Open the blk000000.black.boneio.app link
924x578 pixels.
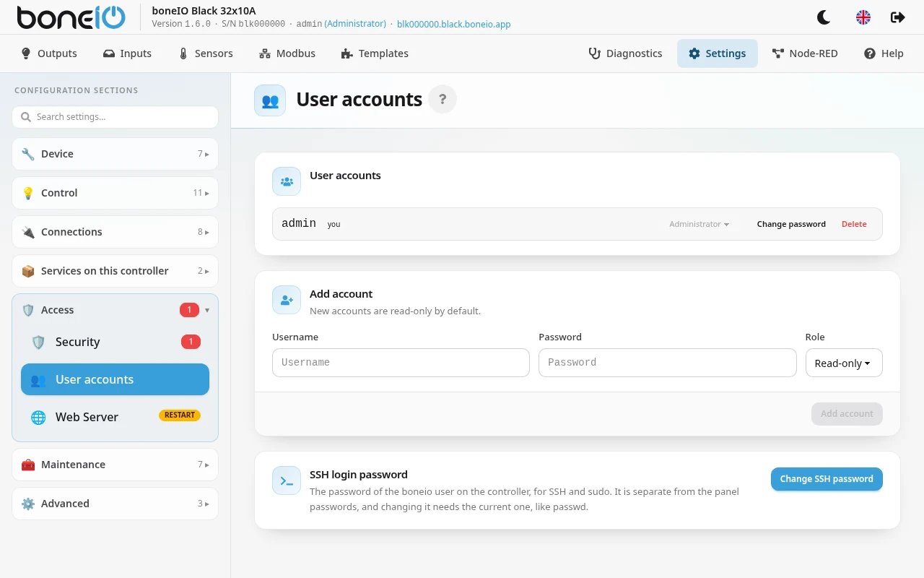454,24
